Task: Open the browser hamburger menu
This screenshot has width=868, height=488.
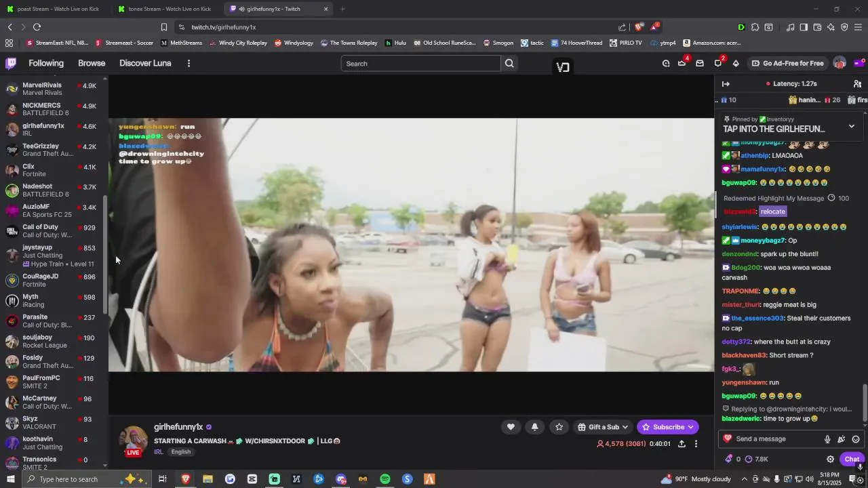Action: tap(859, 27)
